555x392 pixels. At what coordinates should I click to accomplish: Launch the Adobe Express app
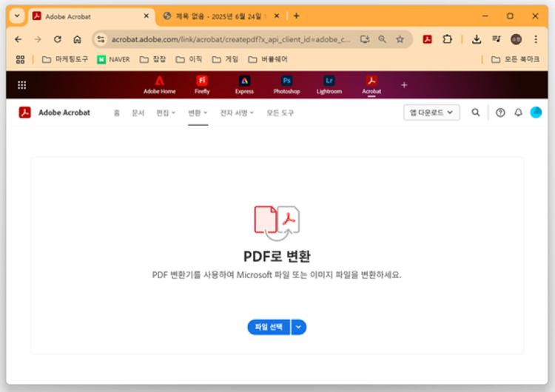coord(244,85)
